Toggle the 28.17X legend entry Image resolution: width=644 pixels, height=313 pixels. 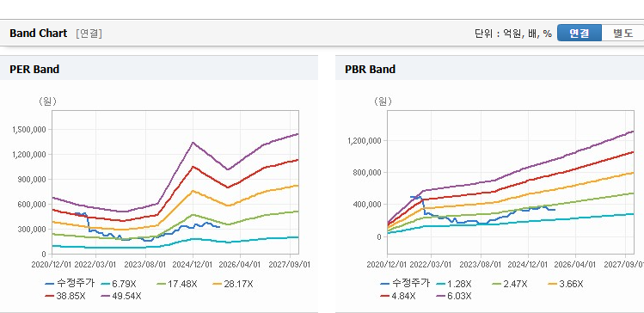pyautogui.click(x=233, y=284)
